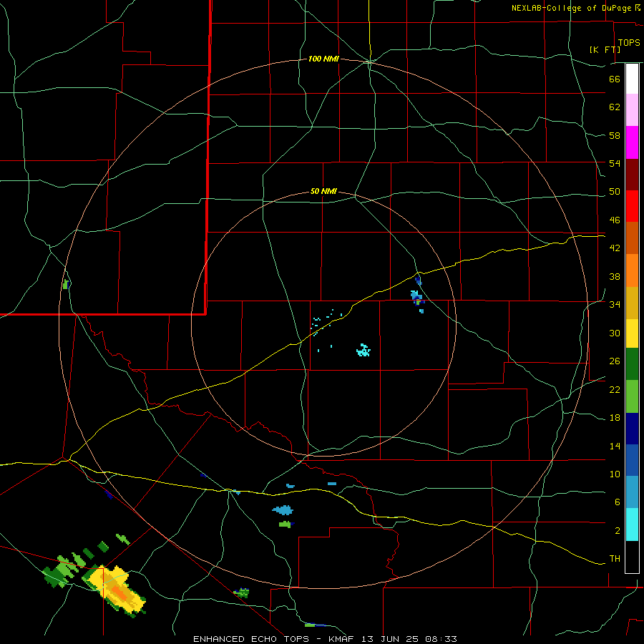Click the Enhanced Echo Tops KMAF caption

pyautogui.click(x=325, y=639)
